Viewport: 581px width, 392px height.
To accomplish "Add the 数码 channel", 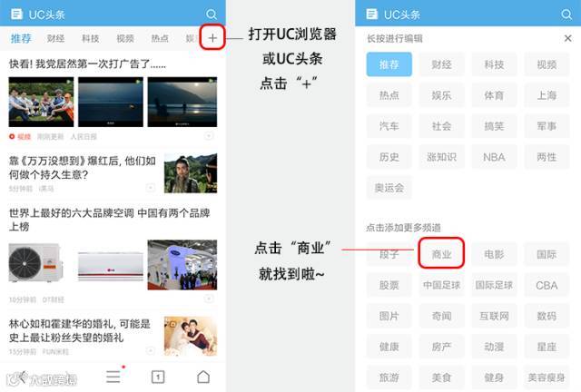I will tap(547, 316).
